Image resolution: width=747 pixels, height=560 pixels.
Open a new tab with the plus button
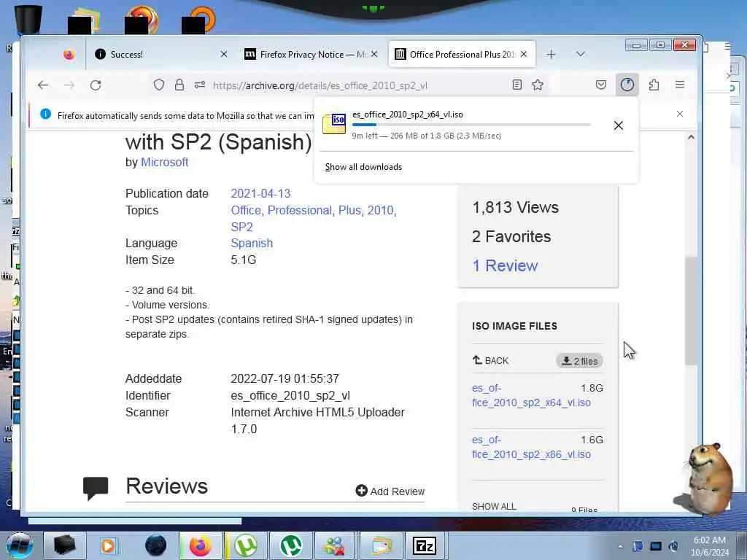click(x=551, y=54)
